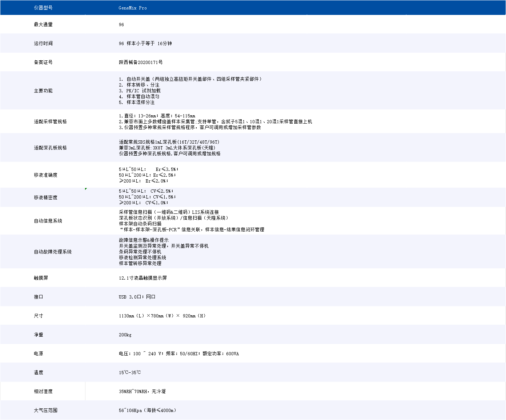Click the 主要功能 row label
Image resolution: width=506 pixels, height=420 pixels.
43,91
